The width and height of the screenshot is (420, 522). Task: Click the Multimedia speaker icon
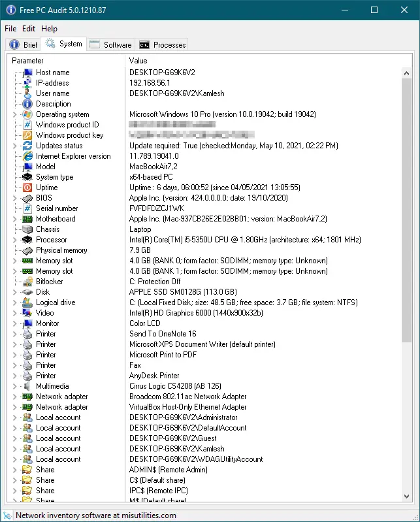27,386
